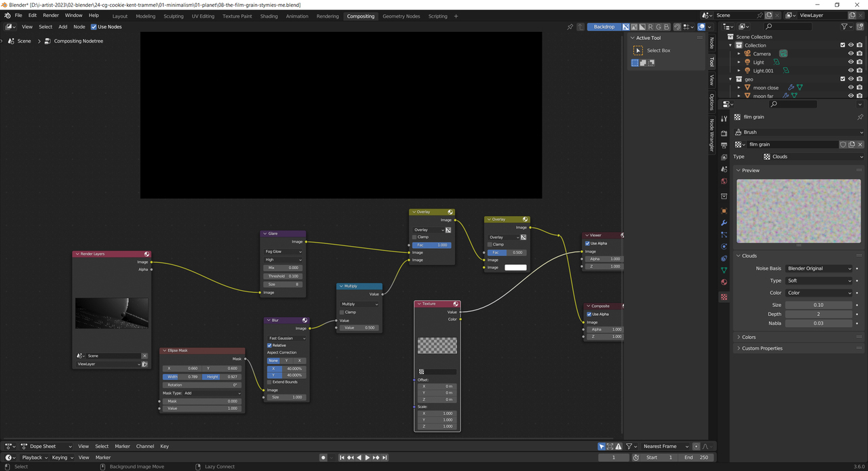Open the outliner filter funnel icon
Screen dimensions: 868x471
[x=844, y=26]
